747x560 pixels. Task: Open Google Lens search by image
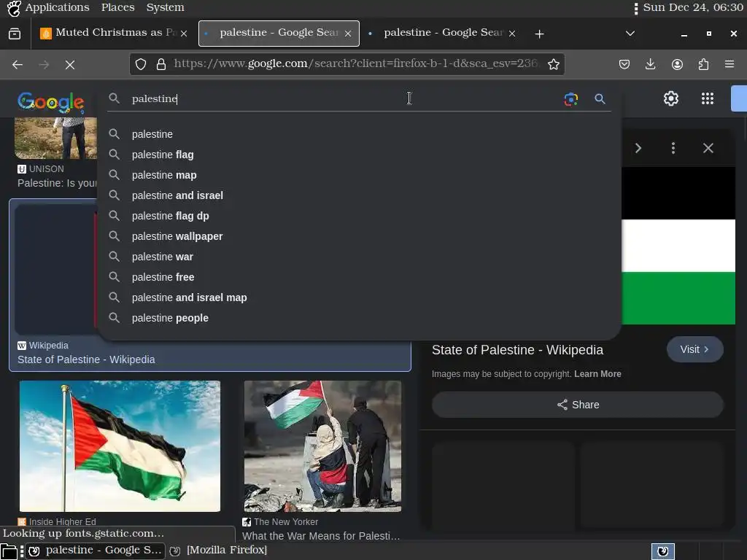tap(570, 99)
